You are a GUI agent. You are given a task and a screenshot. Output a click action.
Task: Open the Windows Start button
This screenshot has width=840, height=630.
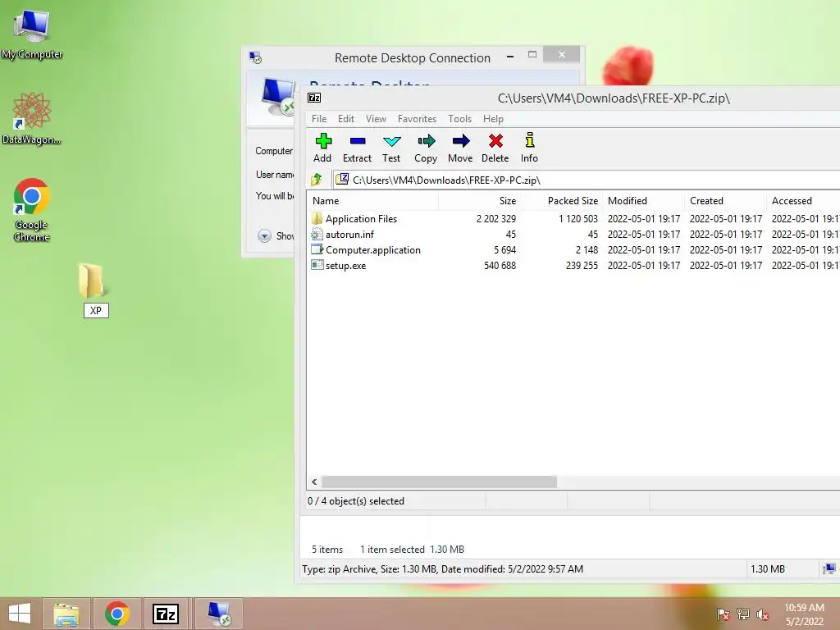pos(20,614)
